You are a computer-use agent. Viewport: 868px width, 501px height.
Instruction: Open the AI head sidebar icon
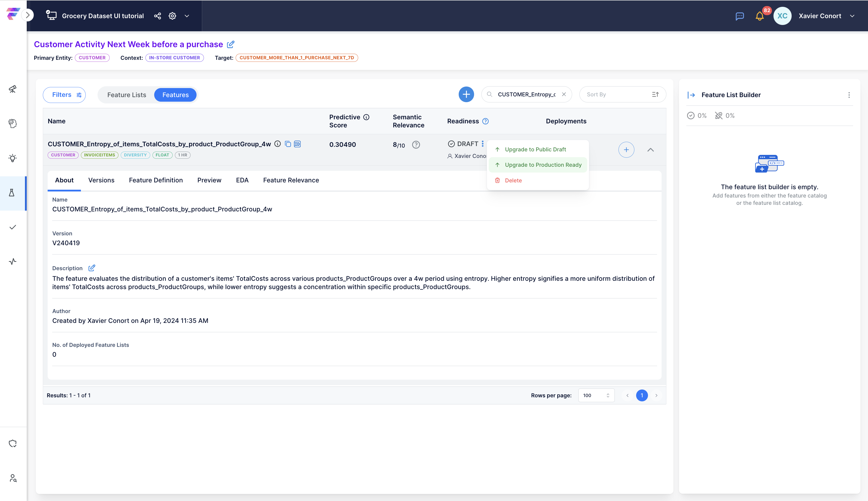pyautogui.click(x=13, y=123)
